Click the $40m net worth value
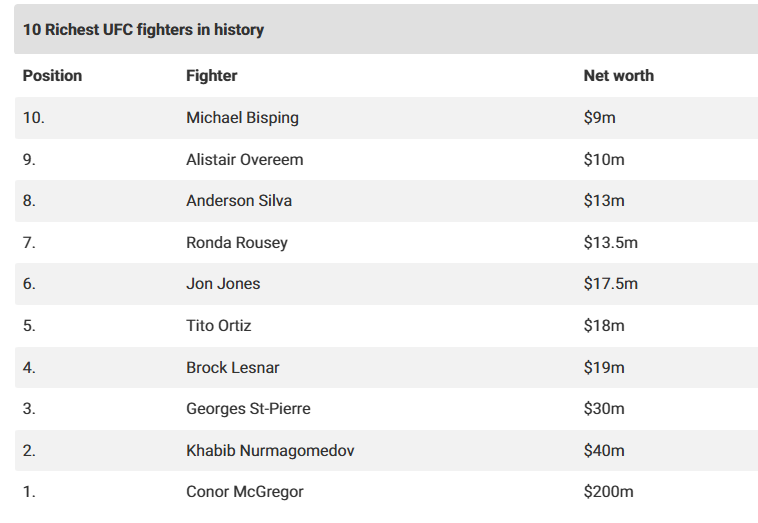 pos(604,451)
